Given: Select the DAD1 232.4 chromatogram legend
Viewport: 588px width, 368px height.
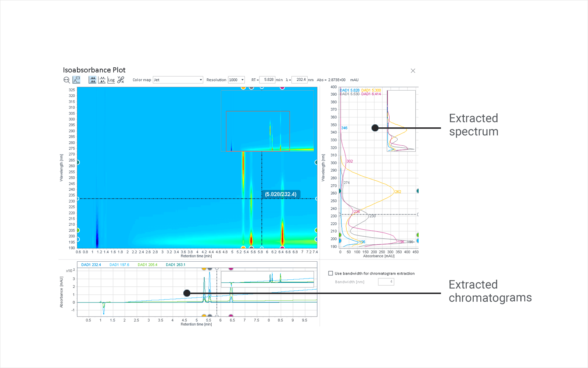Looking at the screenshot, I should pos(91,265).
